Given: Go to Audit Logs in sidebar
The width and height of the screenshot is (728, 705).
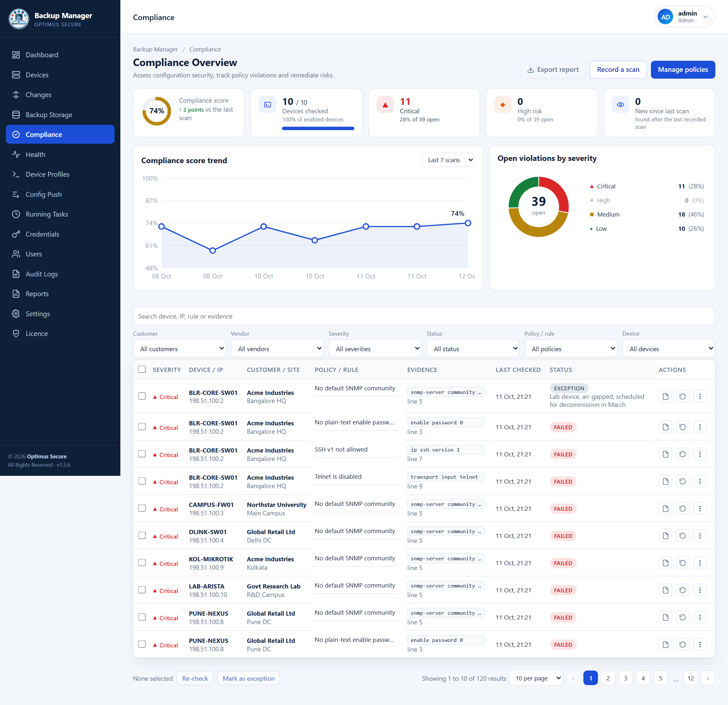Looking at the screenshot, I should click(60, 274).
